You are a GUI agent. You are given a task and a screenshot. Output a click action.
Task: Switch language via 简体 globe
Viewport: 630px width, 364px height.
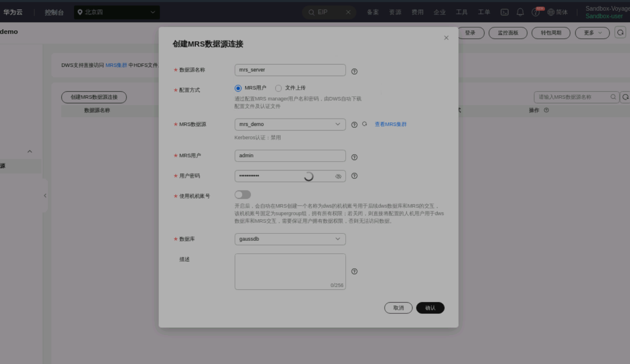coord(557,12)
